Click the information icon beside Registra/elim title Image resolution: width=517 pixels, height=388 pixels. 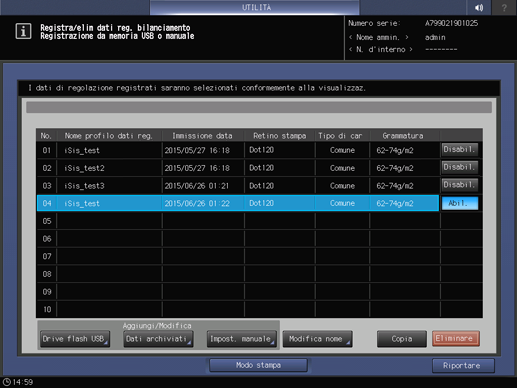pos(23,31)
